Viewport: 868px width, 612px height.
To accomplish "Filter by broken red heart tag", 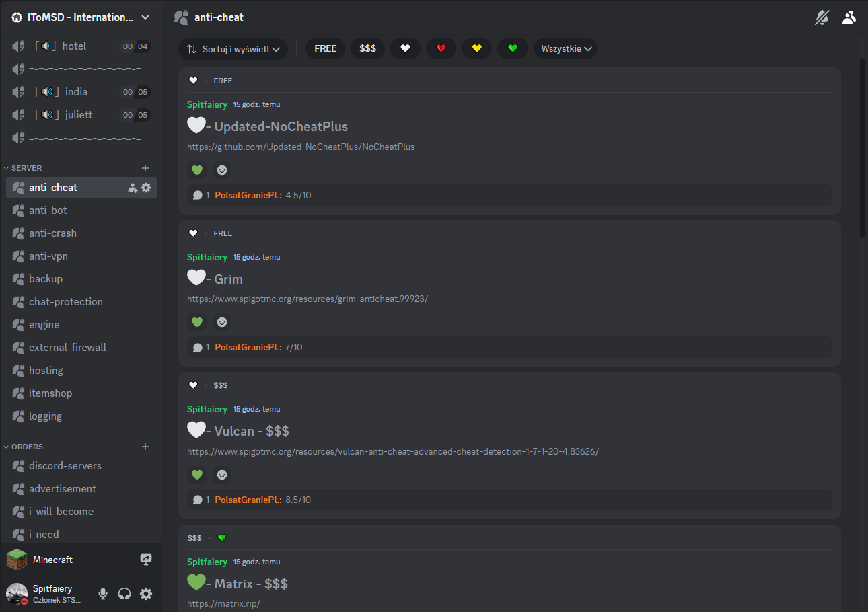I will pyautogui.click(x=441, y=48).
